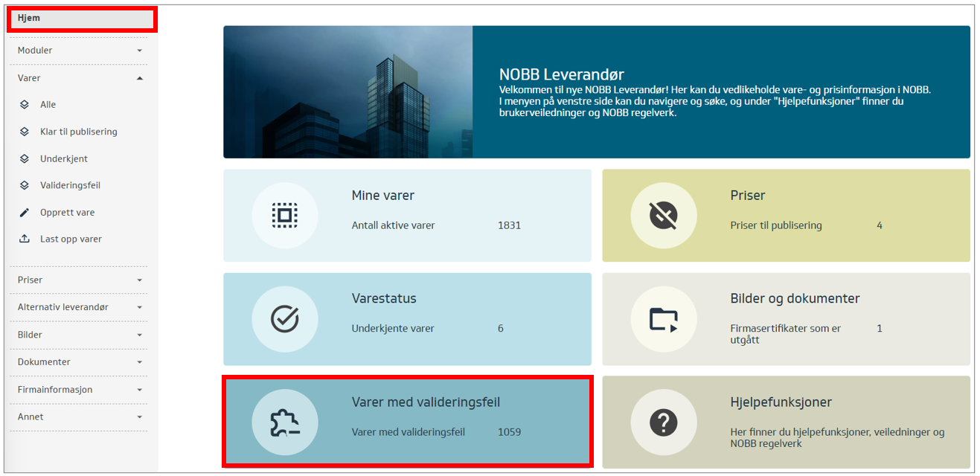This screenshot has height=476, width=980.
Task: Click the Varestatus checkmark circle icon
Action: tap(284, 319)
